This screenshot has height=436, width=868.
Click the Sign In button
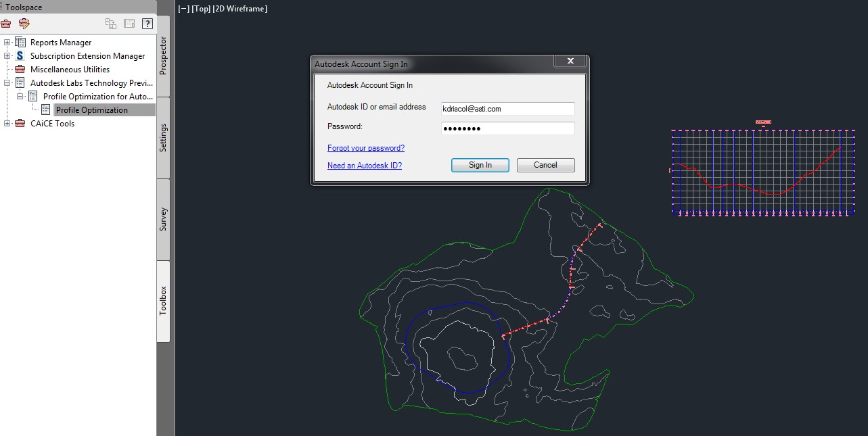[480, 165]
